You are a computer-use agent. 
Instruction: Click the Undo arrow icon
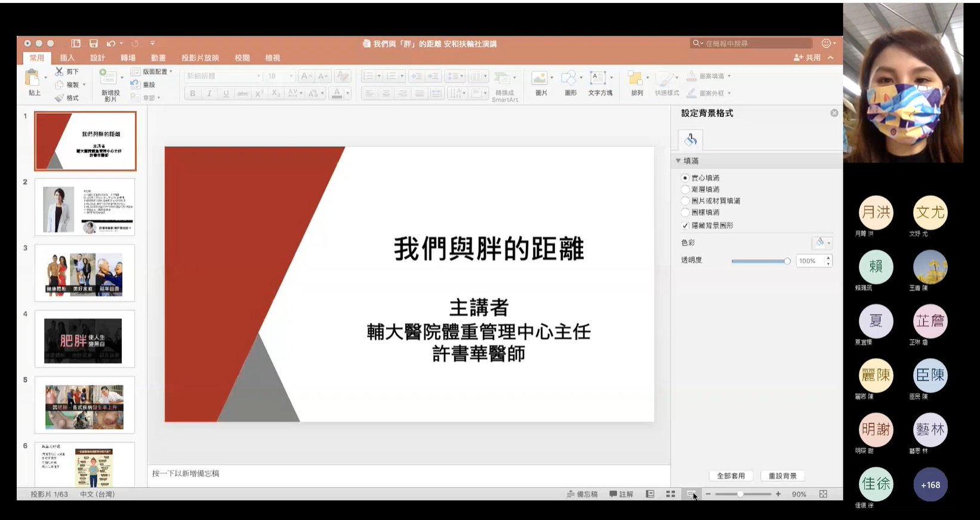[111, 44]
